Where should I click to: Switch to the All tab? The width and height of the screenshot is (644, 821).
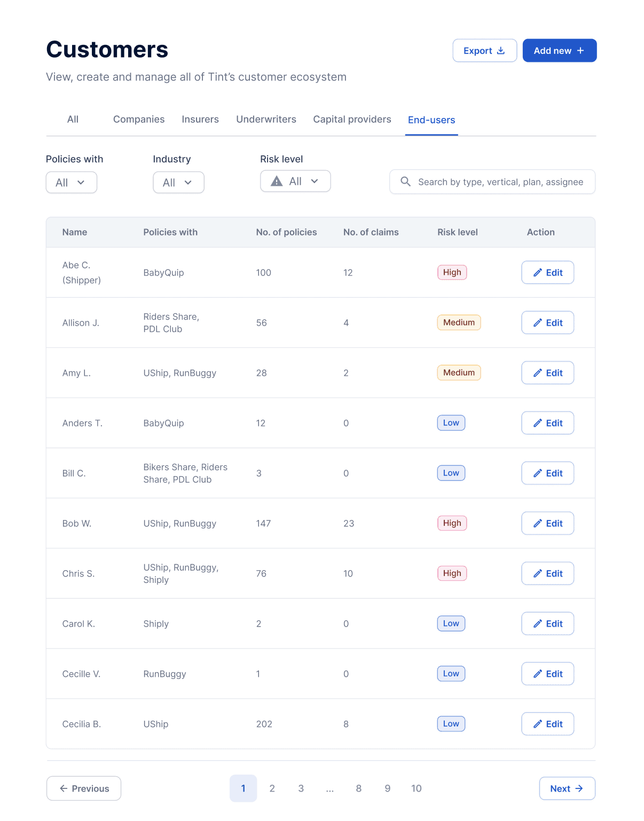point(73,120)
